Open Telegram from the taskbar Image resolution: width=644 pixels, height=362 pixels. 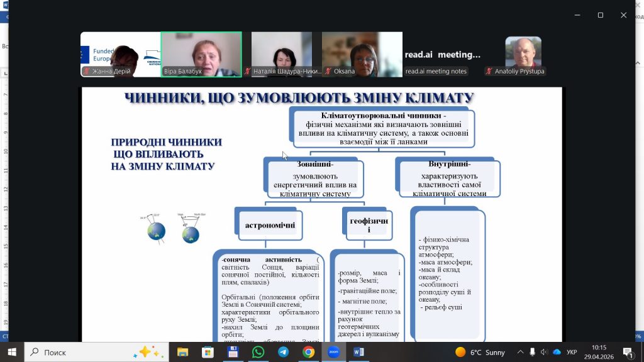click(x=283, y=352)
